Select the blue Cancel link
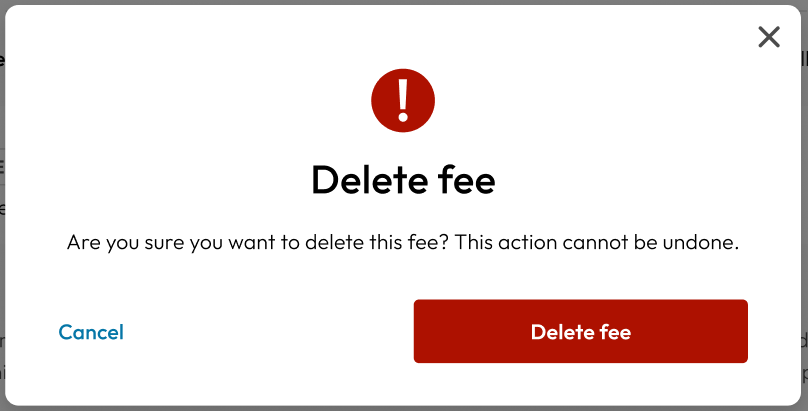 pyautogui.click(x=91, y=332)
